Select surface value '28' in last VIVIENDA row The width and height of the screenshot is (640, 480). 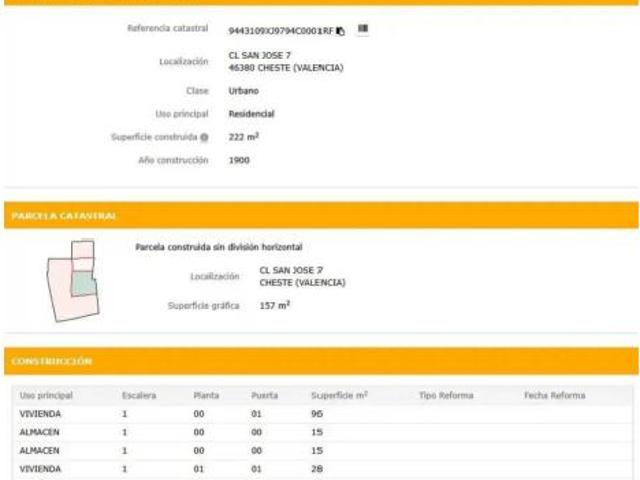pos(317,469)
